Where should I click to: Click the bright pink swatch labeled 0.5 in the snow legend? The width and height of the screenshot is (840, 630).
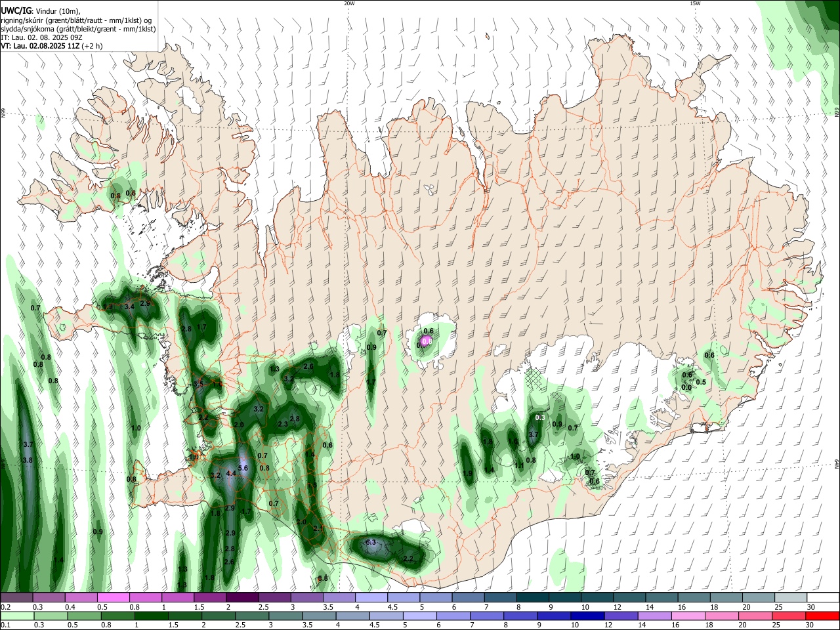pyautogui.click(x=114, y=597)
